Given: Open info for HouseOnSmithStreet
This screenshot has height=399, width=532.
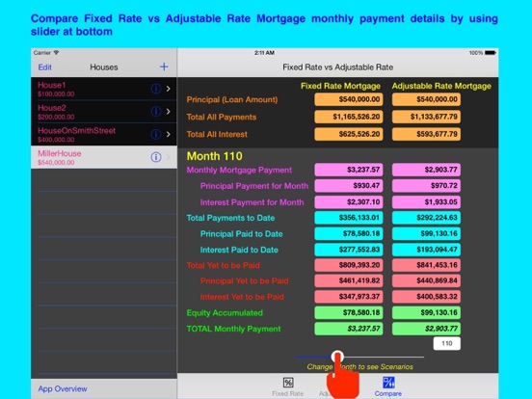Looking at the screenshot, I should click(x=156, y=134).
